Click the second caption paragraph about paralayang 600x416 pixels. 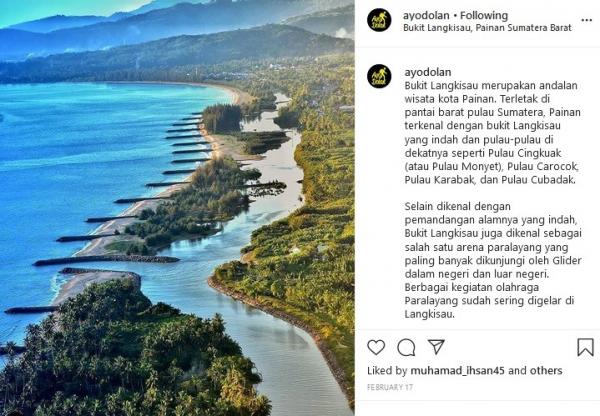[493, 260]
